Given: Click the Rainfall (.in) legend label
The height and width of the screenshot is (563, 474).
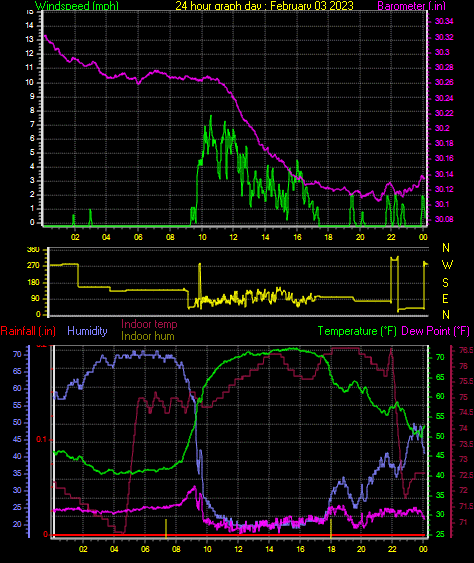Looking at the screenshot, I should point(28,331).
